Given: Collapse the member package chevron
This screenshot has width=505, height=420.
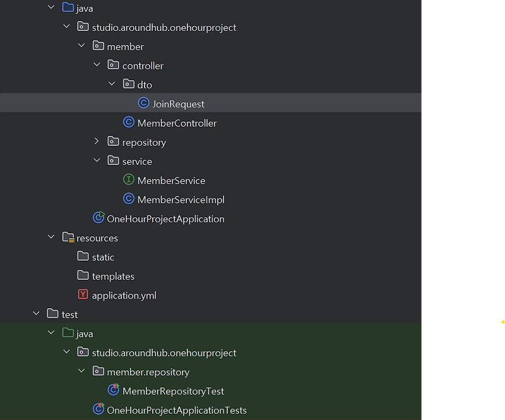Looking at the screenshot, I should 81,45.
